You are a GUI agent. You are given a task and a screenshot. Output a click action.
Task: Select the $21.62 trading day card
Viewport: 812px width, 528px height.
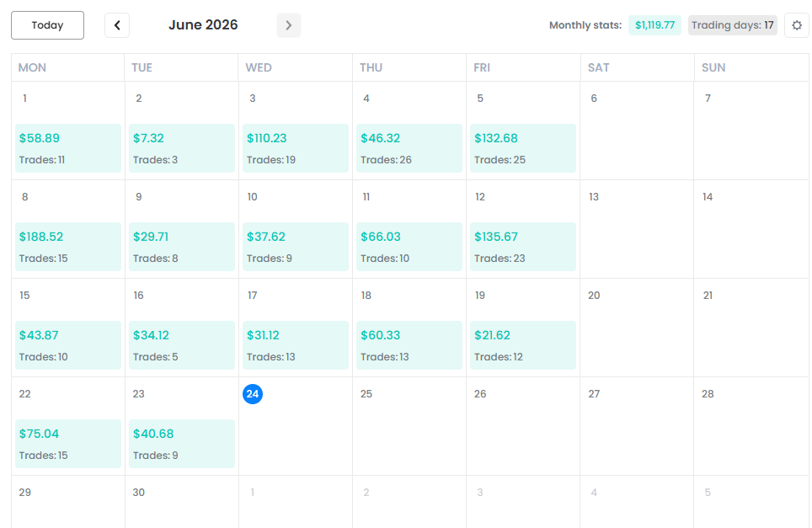pyautogui.click(x=523, y=345)
